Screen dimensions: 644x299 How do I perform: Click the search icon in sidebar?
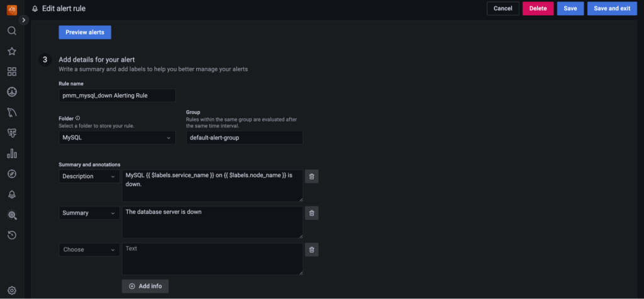[11, 31]
